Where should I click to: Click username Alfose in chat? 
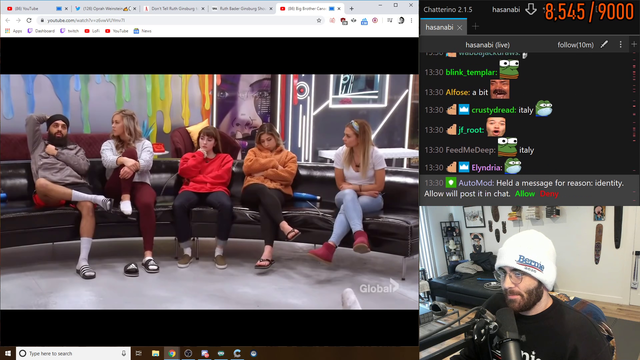[x=458, y=92]
